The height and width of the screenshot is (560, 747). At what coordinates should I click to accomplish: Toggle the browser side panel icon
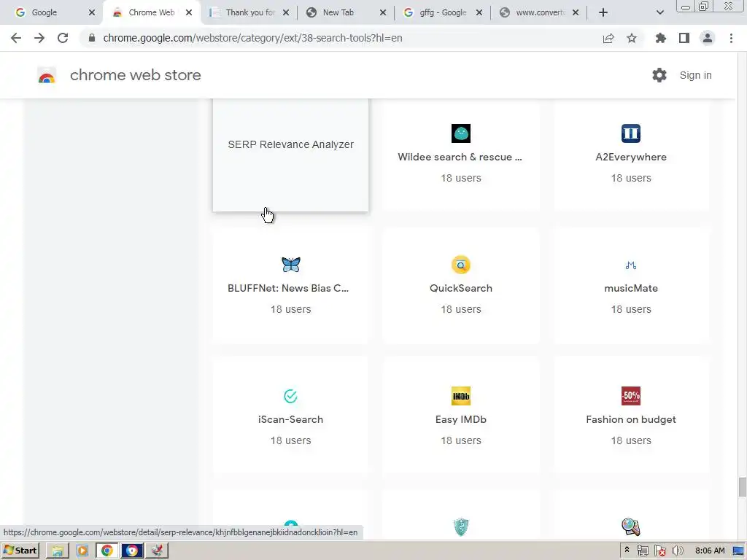pyautogui.click(x=684, y=38)
